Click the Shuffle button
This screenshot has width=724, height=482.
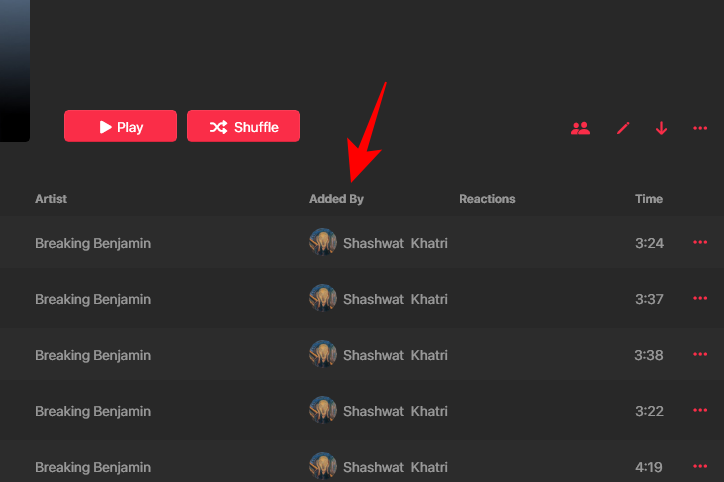[243, 127]
